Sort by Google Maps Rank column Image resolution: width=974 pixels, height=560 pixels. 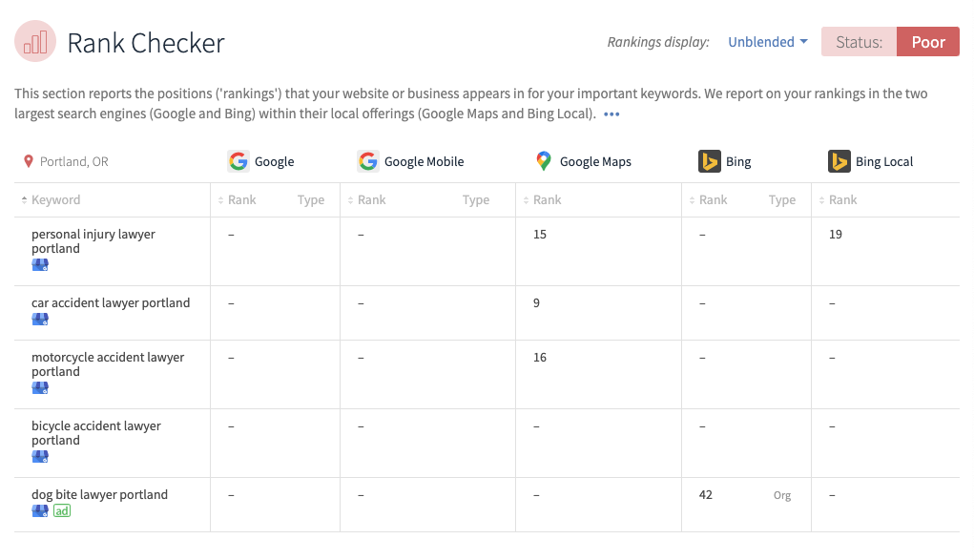[x=547, y=200]
